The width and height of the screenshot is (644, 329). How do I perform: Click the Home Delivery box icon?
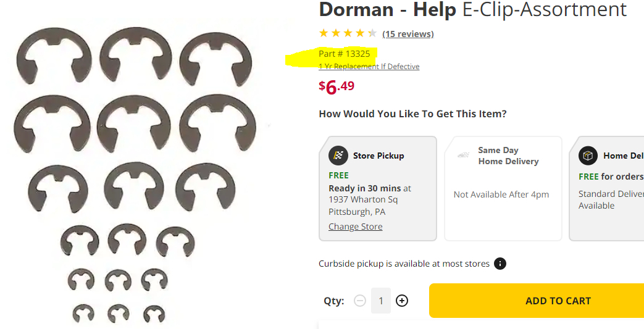point(588,156)
